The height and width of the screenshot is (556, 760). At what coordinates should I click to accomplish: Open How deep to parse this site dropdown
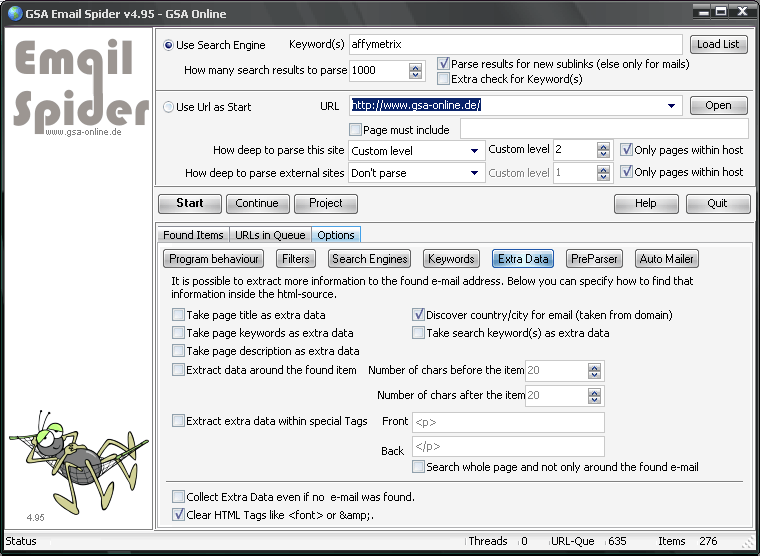(x=475, y=151)
